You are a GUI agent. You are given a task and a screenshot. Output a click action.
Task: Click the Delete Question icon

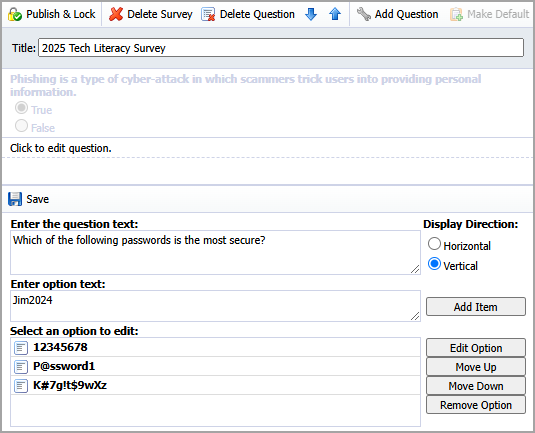(208, 14)
